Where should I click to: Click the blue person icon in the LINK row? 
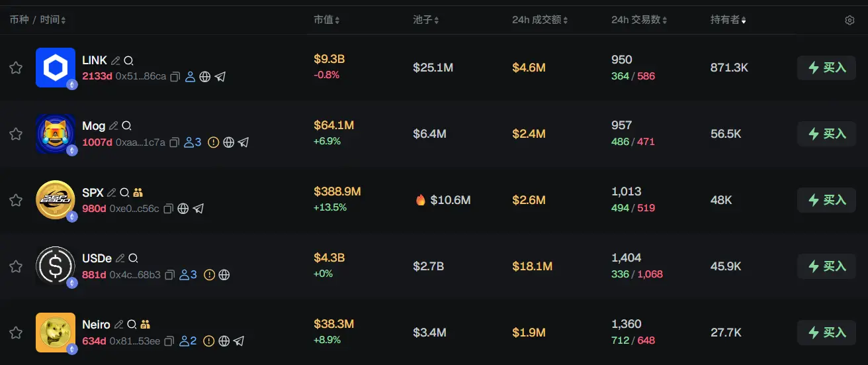click(x=190, y=77)
